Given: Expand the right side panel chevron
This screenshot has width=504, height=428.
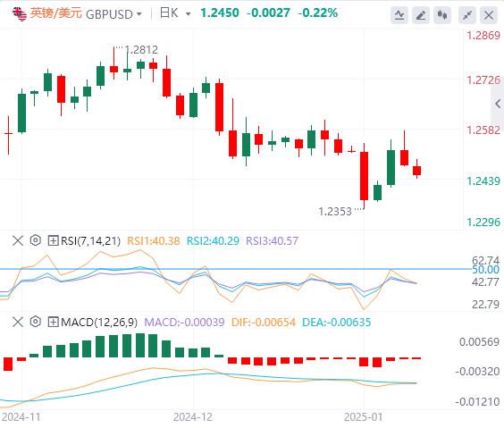Looking at the screenshot, I should pos(498,104).
